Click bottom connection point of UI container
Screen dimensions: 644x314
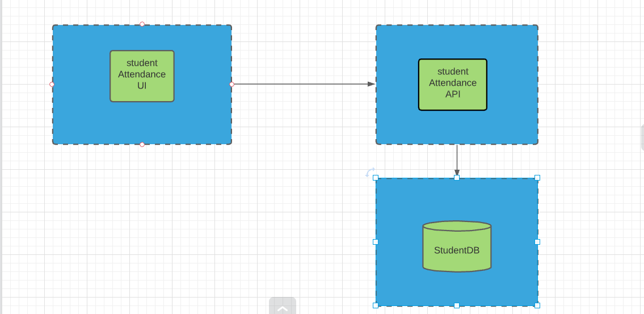(142, 144)
